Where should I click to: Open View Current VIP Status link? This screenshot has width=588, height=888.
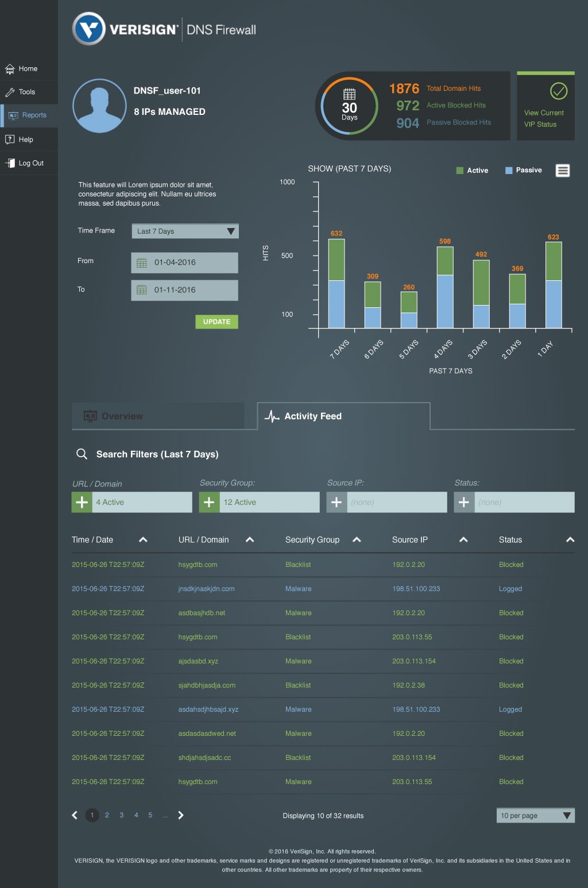click(x=544, y=119)
